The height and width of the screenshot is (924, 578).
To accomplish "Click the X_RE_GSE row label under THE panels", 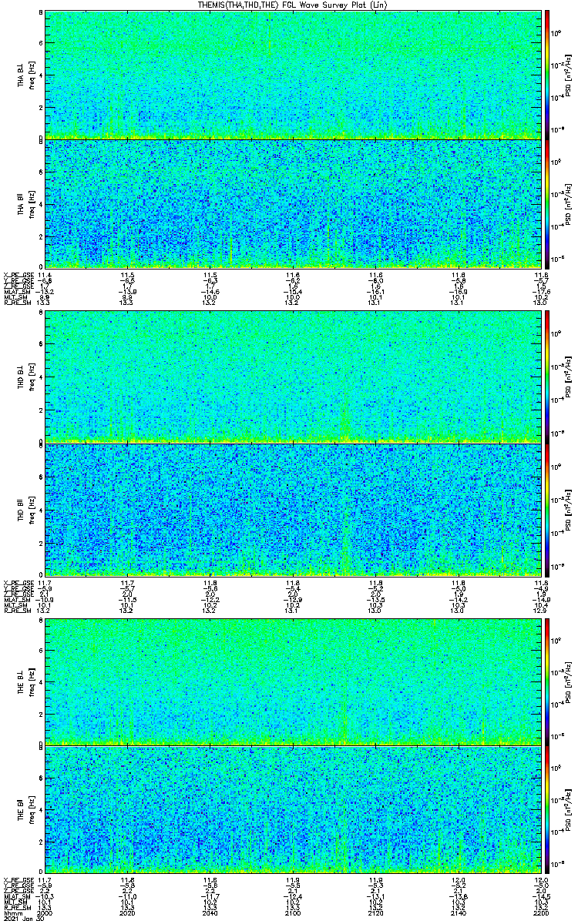I will point(18,879).
